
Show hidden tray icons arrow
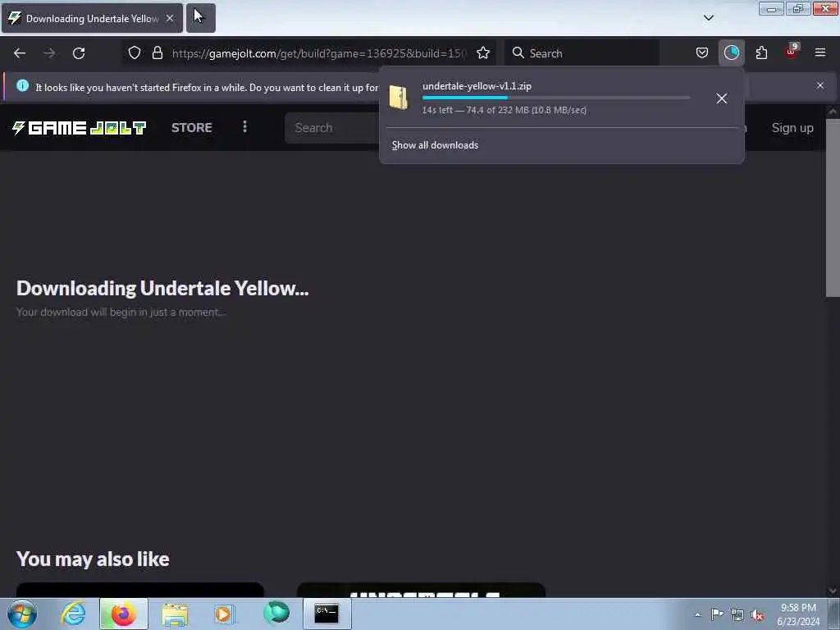(697, 614)
